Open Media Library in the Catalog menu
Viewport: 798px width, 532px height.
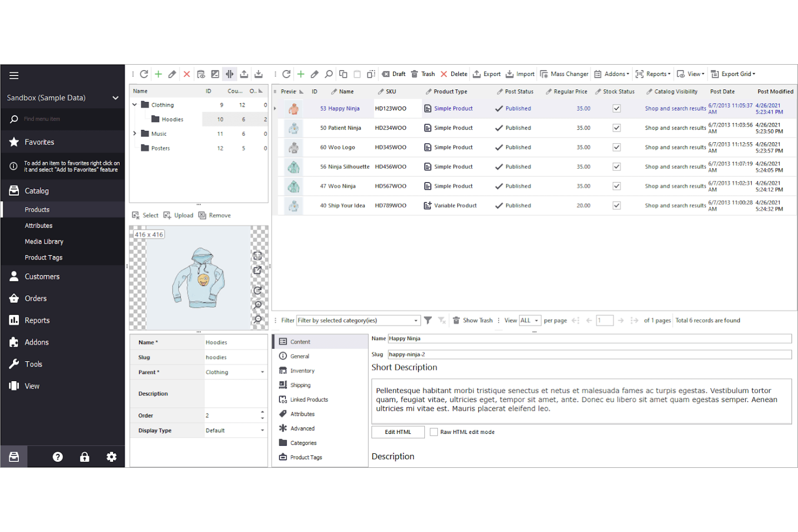point(44,241)
